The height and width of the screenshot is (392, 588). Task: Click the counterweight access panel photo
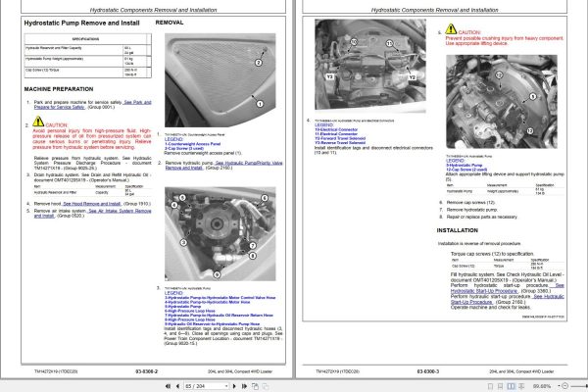point(220,80)
